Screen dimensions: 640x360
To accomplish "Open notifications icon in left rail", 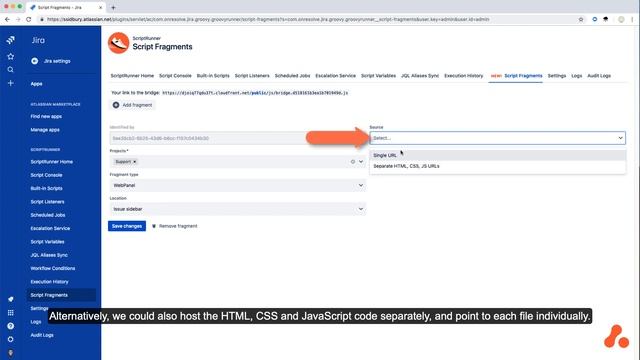I will [11, 299].
